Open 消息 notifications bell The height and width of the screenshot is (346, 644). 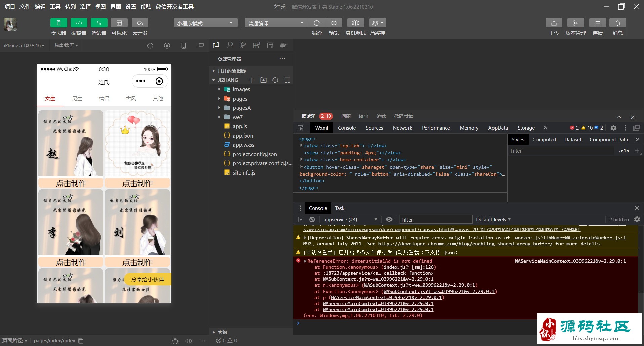tap(618, 23)
